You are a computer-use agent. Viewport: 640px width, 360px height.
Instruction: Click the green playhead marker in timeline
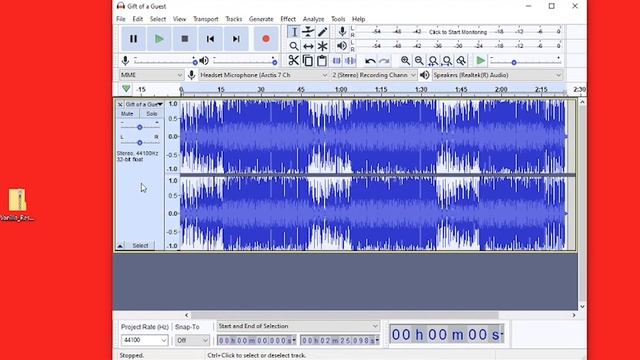pyautogui.click(x=126, y=89)
